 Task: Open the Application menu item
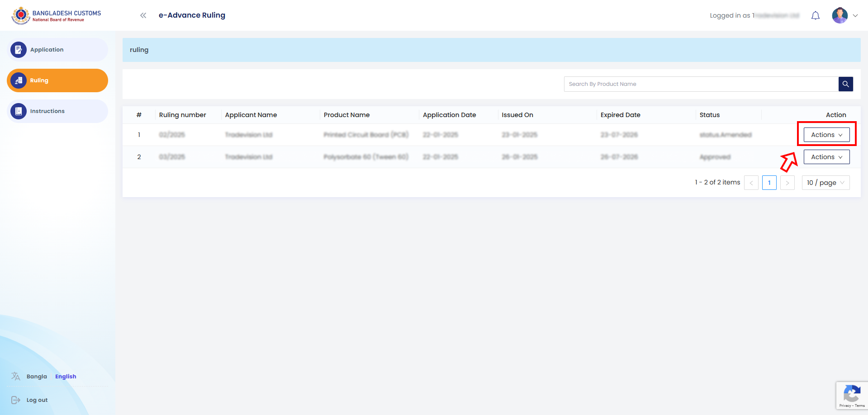57,50
